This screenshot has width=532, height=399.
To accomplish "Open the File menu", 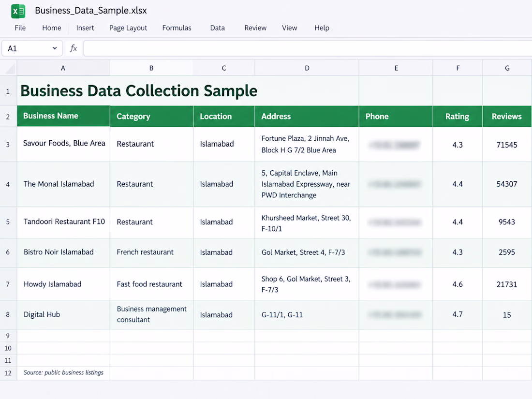I will [x=20, y=28].
